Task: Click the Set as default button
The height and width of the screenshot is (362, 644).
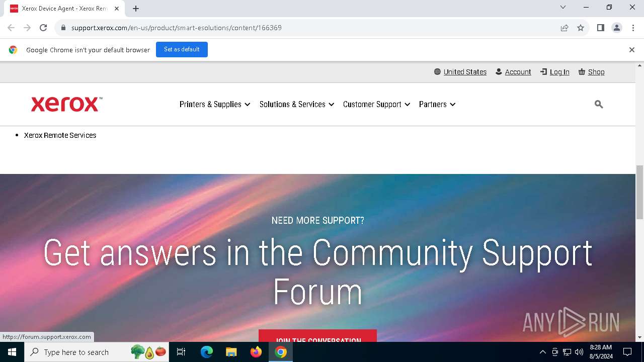Action: click(x=182, y=49)
